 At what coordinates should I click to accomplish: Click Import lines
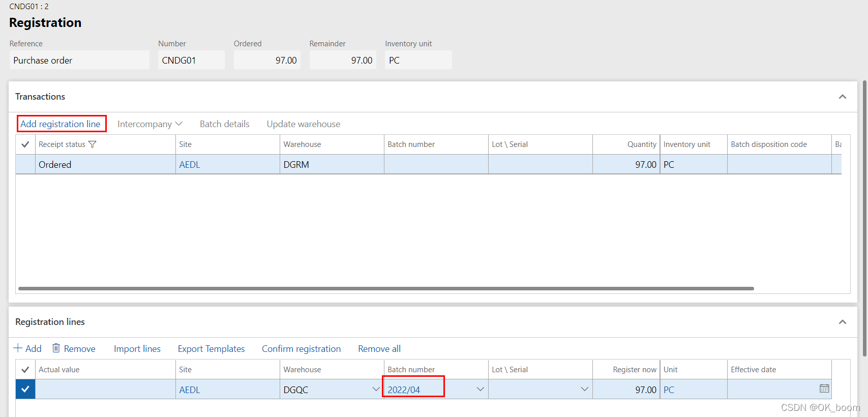coord(137,349)
